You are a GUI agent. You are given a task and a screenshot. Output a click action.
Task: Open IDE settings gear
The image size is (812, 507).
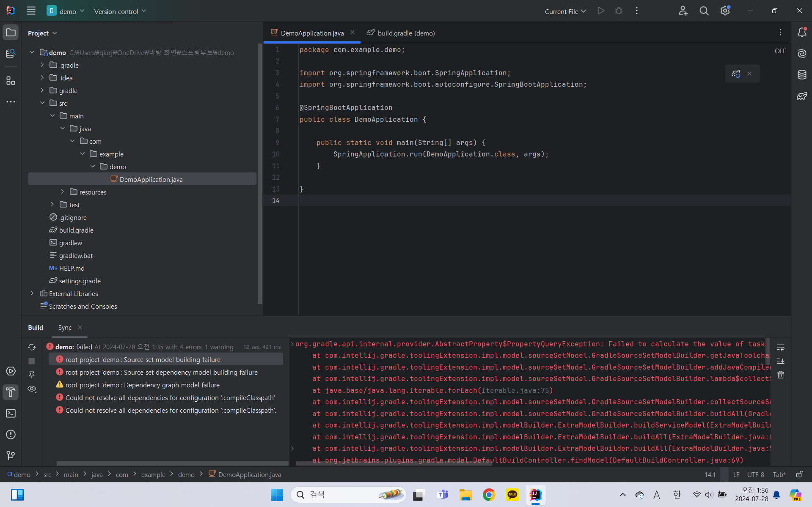725,11
